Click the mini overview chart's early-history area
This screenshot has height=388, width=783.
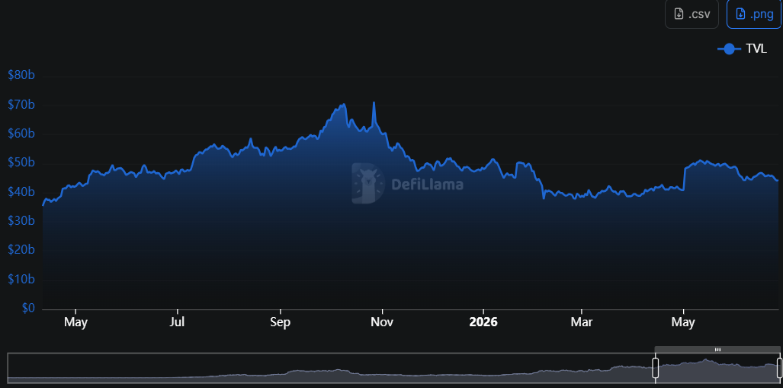click(x=330, y=368)
